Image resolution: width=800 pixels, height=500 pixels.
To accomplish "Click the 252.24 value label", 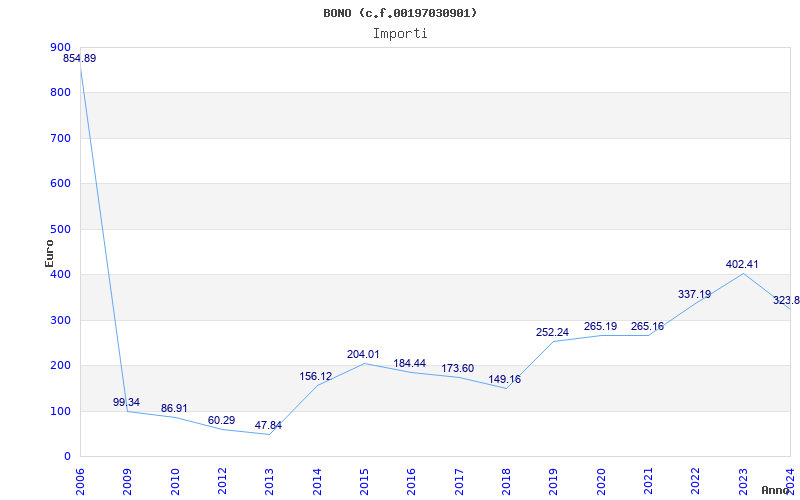I will tap(553, 333).
